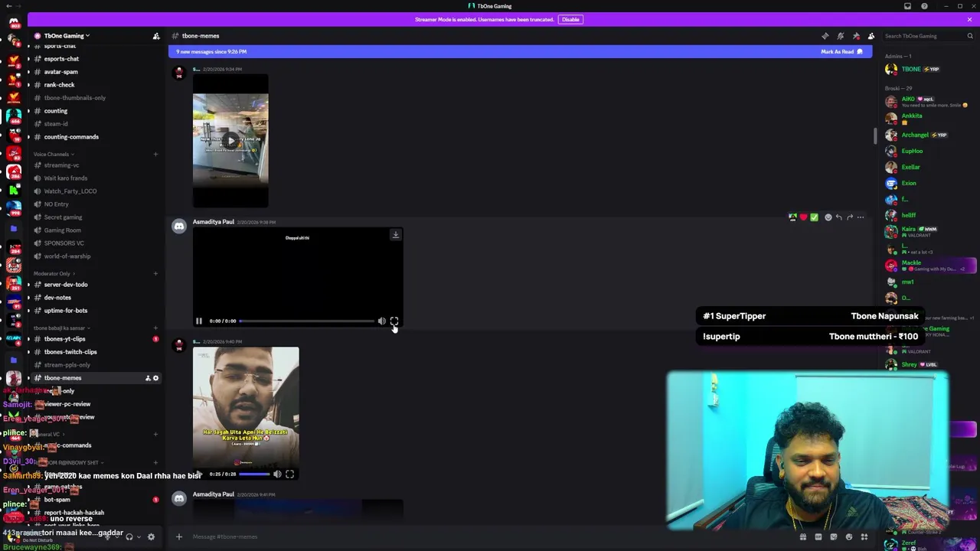This screenshot has height=551, width=980.
Task: Open User Settings gear icon
Action: click(151, 536)
